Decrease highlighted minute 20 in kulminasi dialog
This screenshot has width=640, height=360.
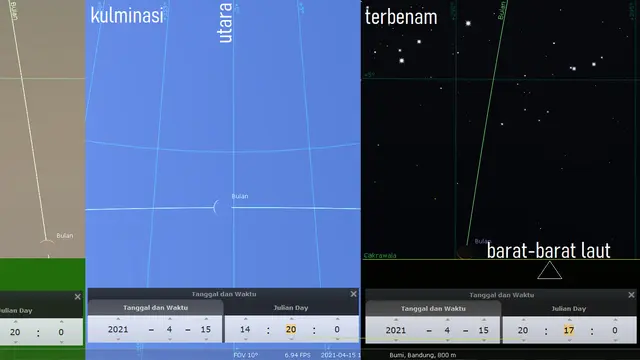click(x=291, y=339)
